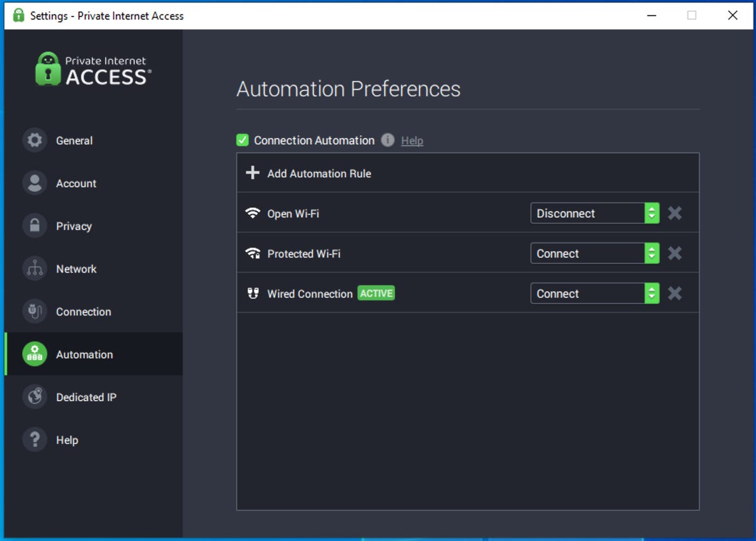Image resolution: width=756 pixels, height=541 pixels.
Task: Open the Help link next to Connection Automation
Action: tap(412, 140)
